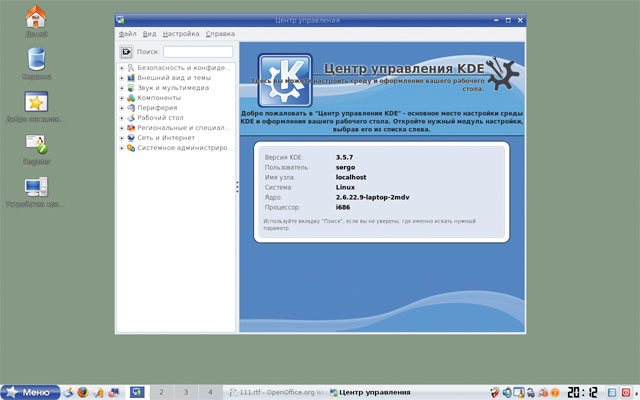Open the computer devices desktop icon
Screen dimensions: 640x400
36,187
